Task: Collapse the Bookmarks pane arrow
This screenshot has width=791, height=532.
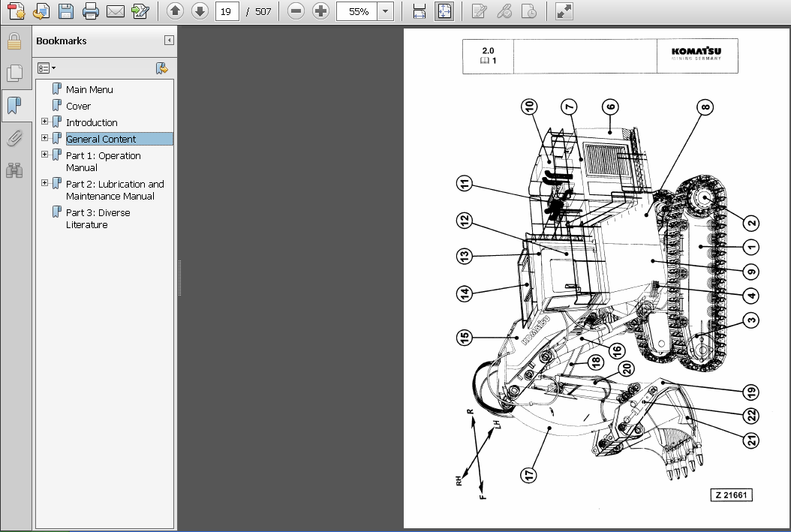Action: [x=169, y=41]
